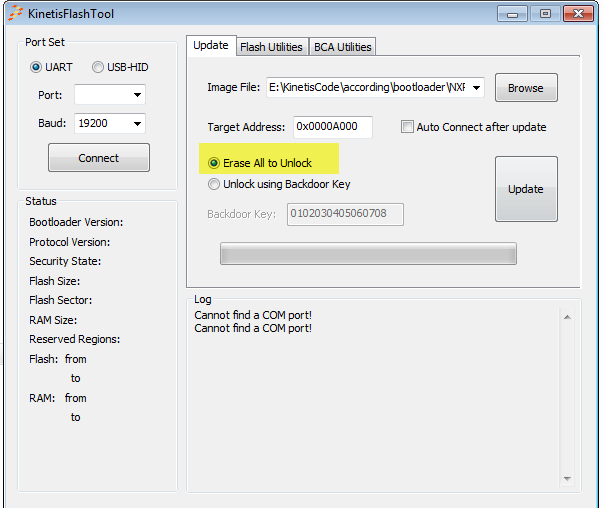The image size is (602, 508).
Task: Switch to the Update tab
Action: tap(211, 45)
